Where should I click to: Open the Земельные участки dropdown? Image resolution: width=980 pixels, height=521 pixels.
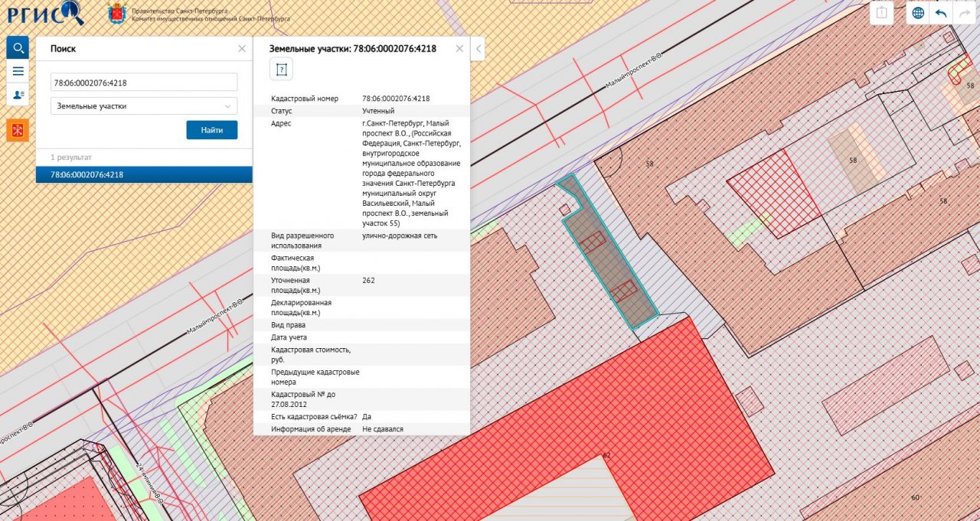[x=144, y=106]
